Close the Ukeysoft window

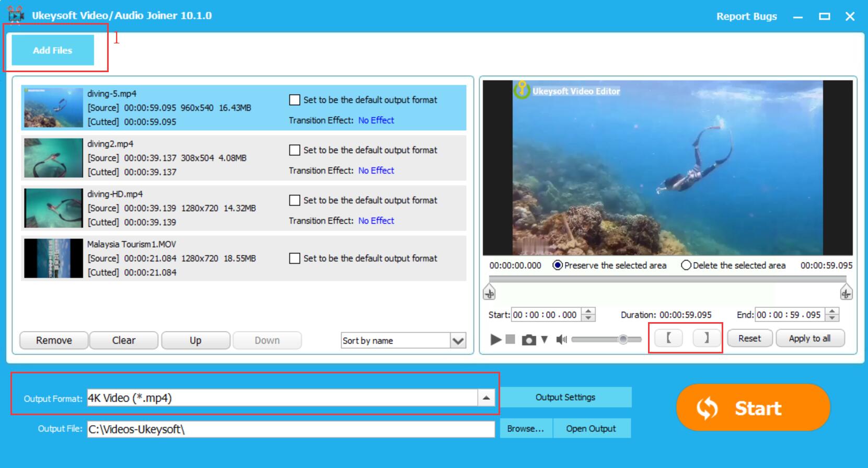(x=850, y=17)
